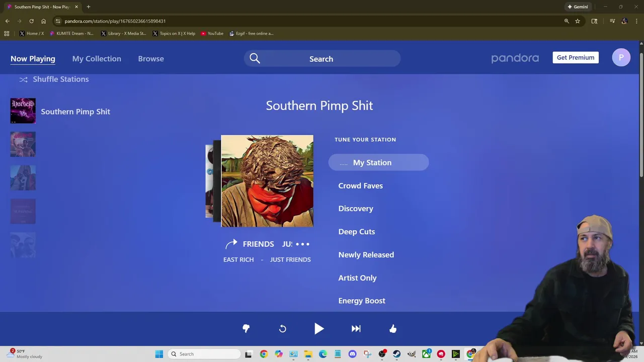Click the Shuffle Stations icon
644x362 pixels.
[23, 79]
